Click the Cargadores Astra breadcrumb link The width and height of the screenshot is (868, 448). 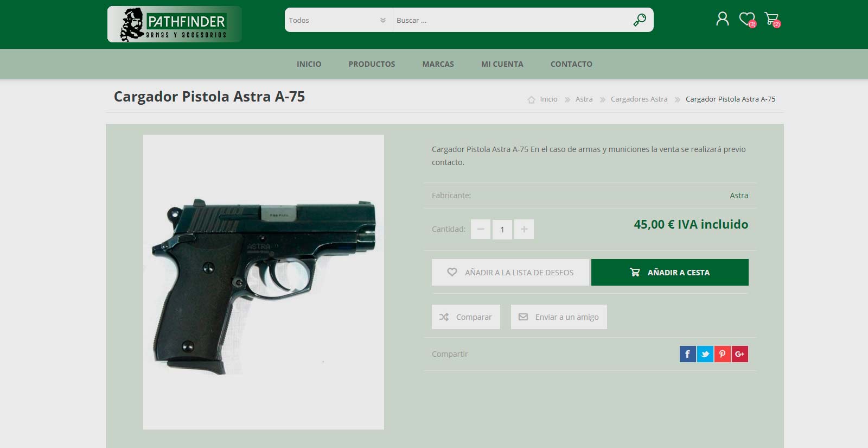(x=639, y=99)
